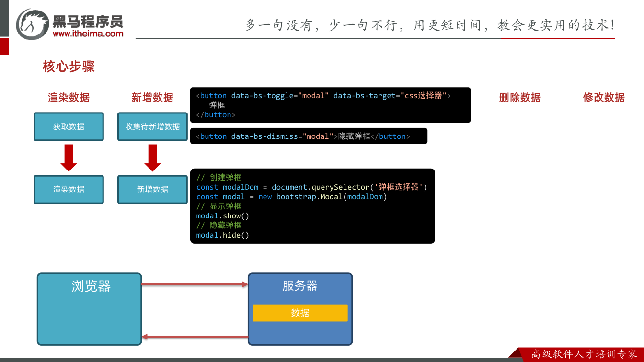Select the blue 服务器 box
Viewport: 644px width, 362px height.
coord(300,309)
